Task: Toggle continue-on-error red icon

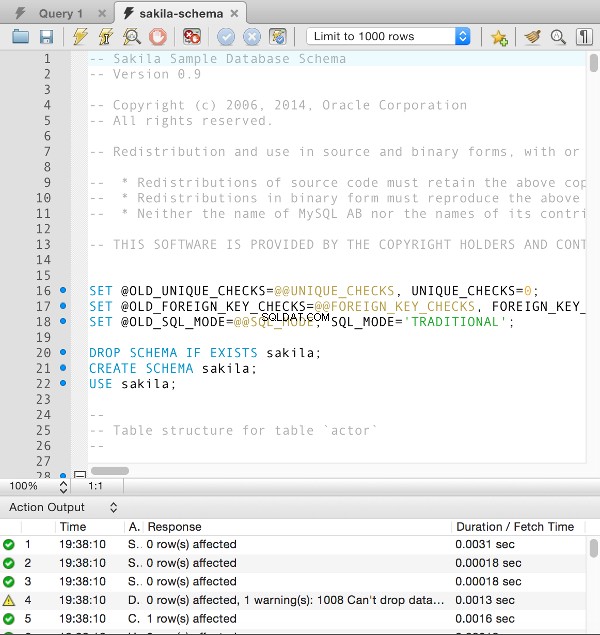Action: (191, 37)
